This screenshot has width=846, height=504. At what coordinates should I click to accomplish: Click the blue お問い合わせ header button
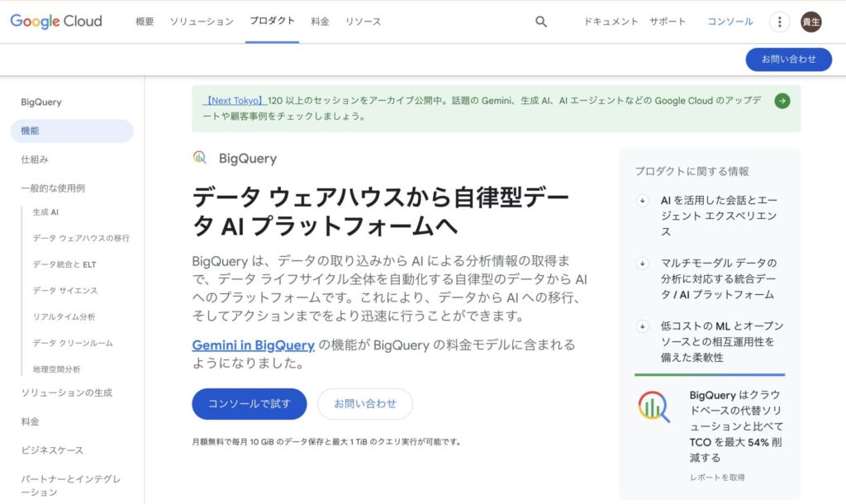[788, 59]
